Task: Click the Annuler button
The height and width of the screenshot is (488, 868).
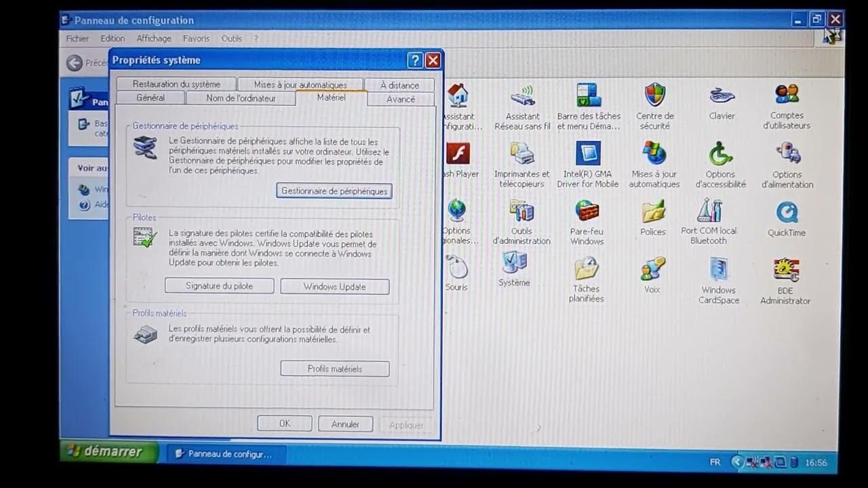Action: (345, 424)
